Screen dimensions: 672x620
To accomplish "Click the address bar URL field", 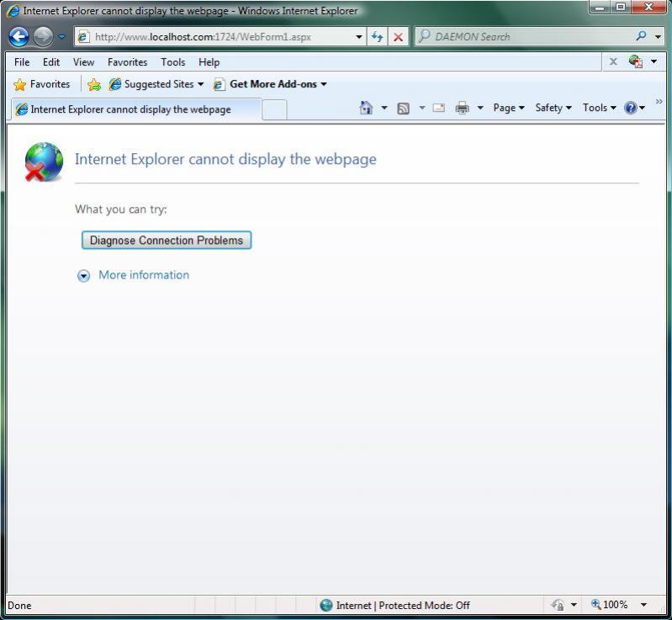I will [x=222, y=37].
